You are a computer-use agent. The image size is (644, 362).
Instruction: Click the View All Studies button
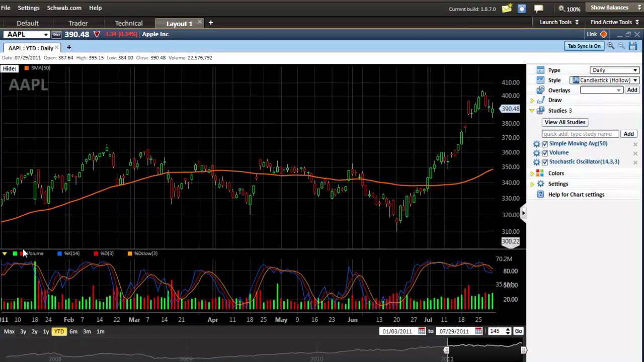click(565, 122)
